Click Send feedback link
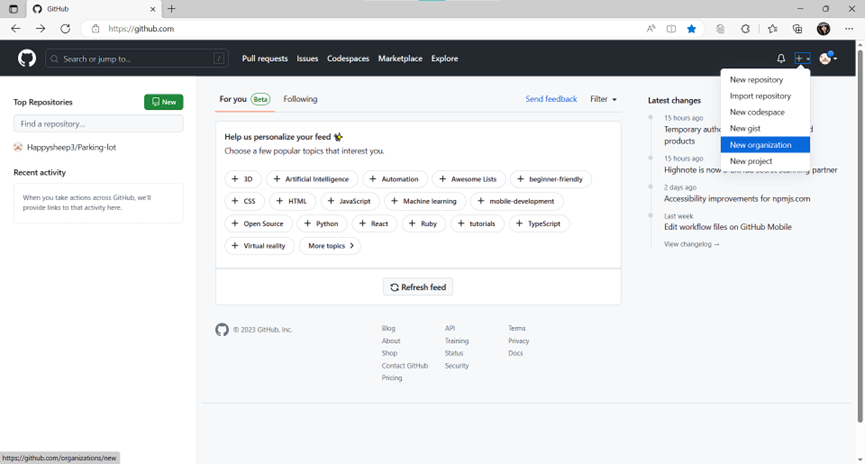 (551, 99)
